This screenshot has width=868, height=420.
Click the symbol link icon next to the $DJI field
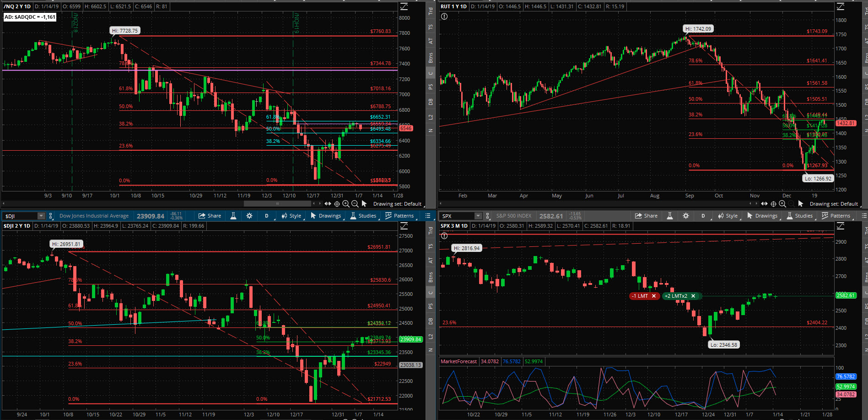[51, 216]
